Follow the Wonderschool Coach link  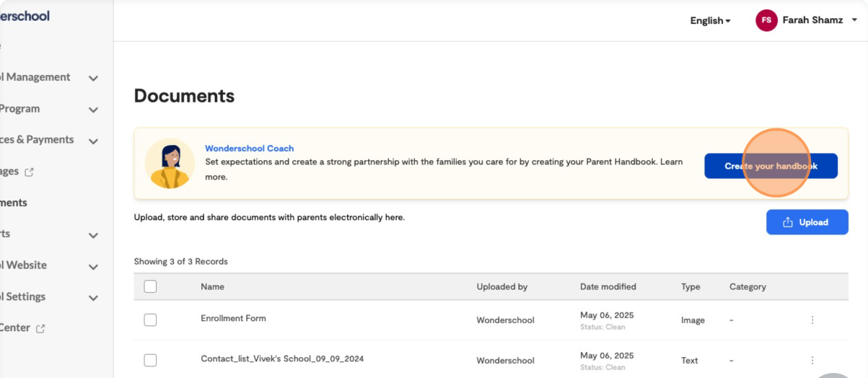point(250,149)
